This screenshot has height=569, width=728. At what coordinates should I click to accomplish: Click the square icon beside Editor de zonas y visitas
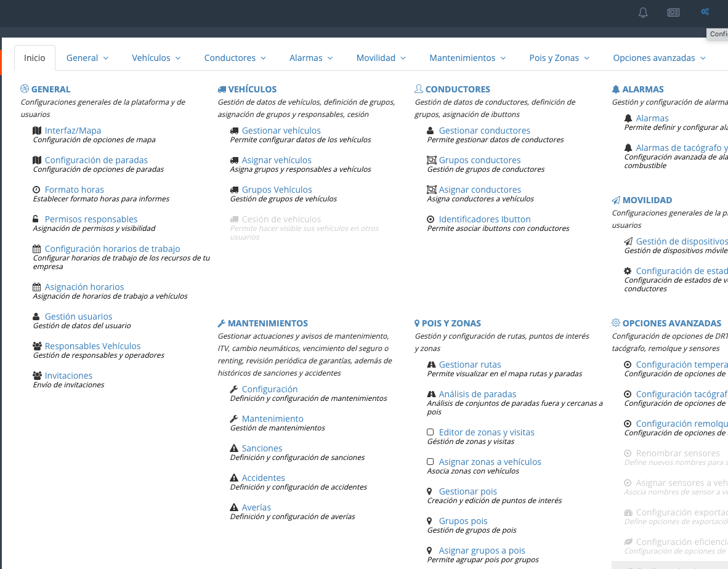tap(431, 432)
